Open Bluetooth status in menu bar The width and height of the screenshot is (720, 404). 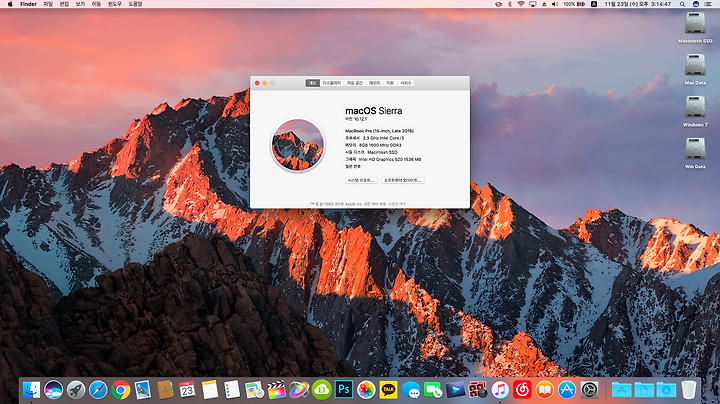pos(510,4)
